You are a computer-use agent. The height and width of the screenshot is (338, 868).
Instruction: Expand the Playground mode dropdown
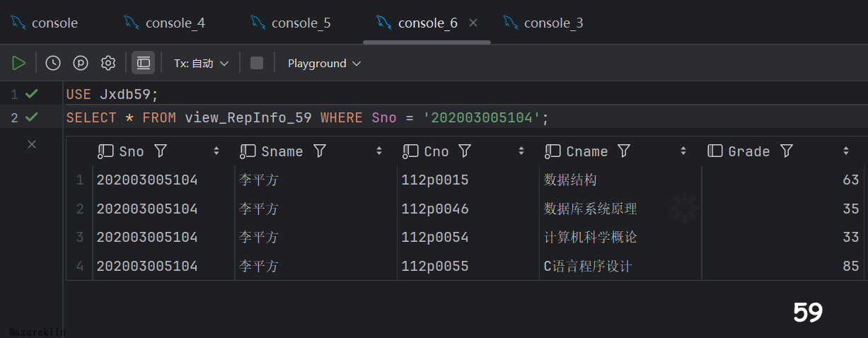coord(324,63)
